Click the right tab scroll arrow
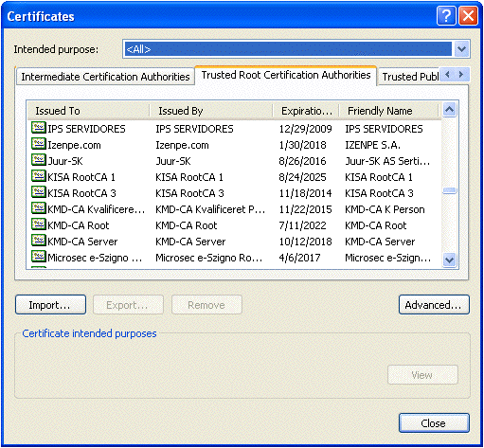This screenshot has width=484, height=448. [461, 75]
